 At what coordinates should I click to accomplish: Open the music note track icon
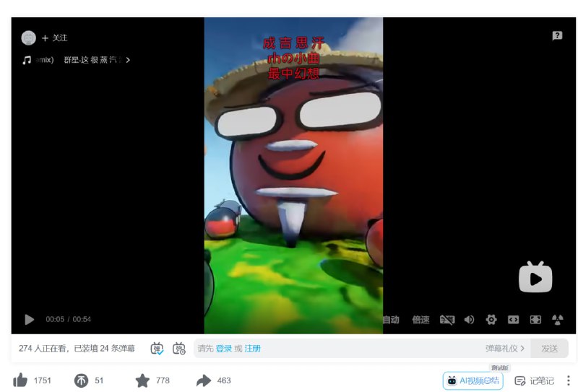click(x=27, y=60)
